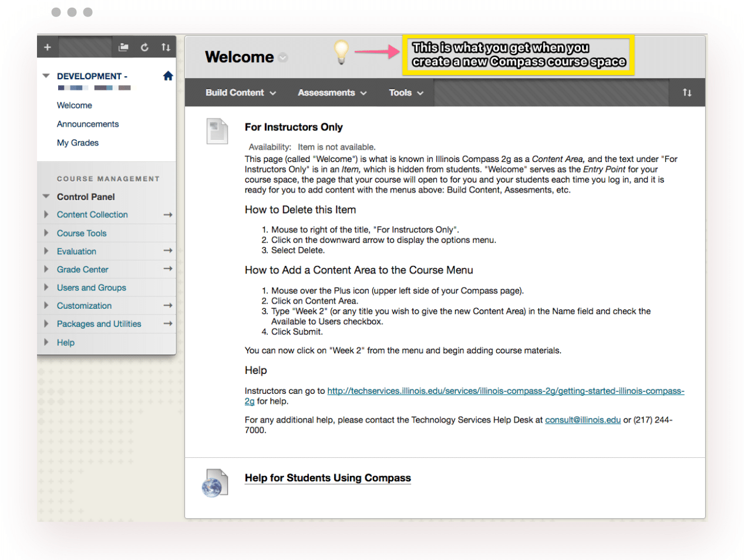Expand the Help section triangle
This screenshot has width=744, height=560.
46,342
